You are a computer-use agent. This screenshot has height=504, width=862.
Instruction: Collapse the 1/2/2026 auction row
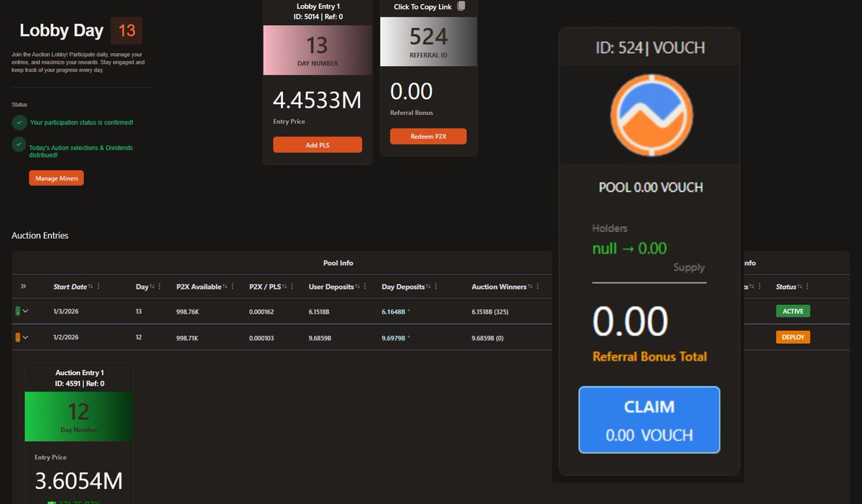click(x=26, y=337)
